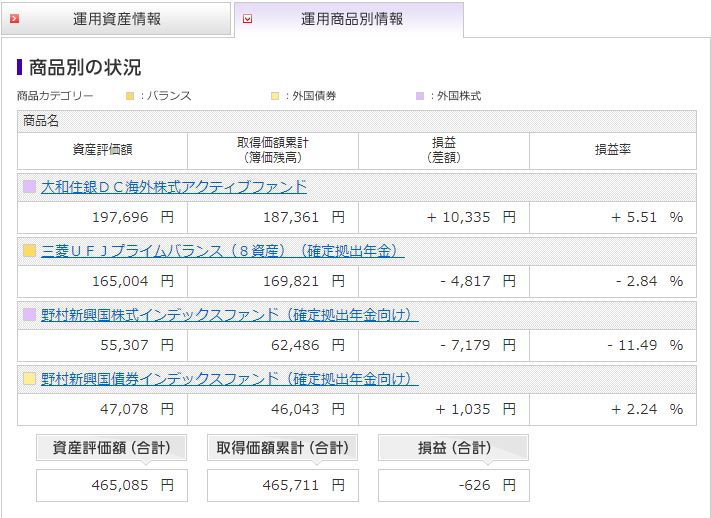The image size is (711, 518).
Task: Select the 55,307 円 asset value
Action: [x=137, y=345]
